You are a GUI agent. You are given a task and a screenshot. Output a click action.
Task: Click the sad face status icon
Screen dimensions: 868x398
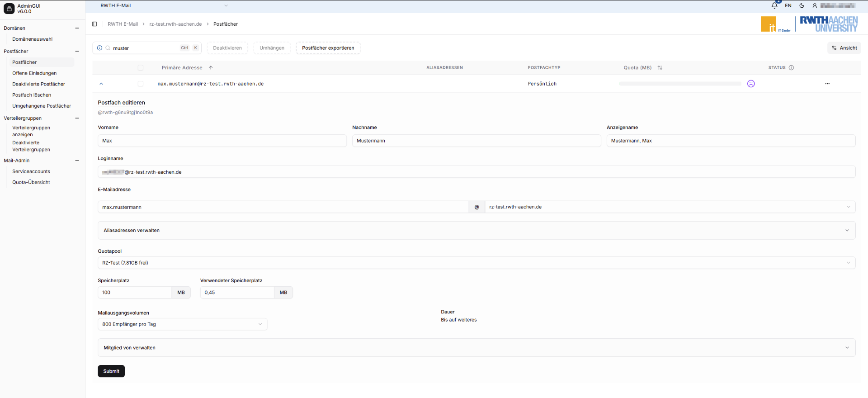[751, 84]
